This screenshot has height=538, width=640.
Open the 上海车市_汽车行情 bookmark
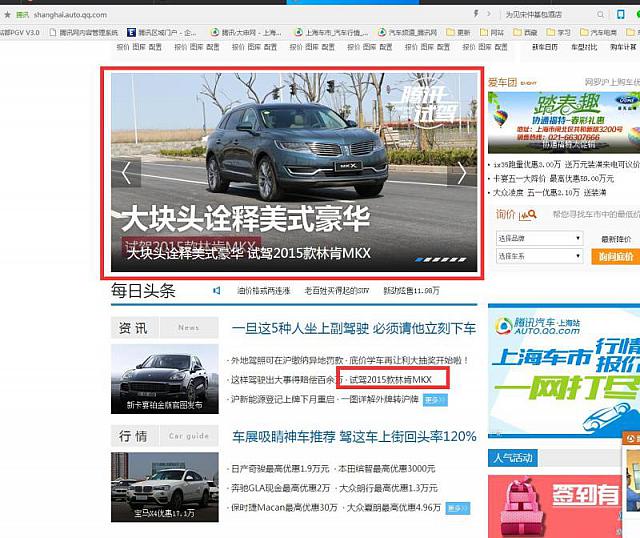331,32
